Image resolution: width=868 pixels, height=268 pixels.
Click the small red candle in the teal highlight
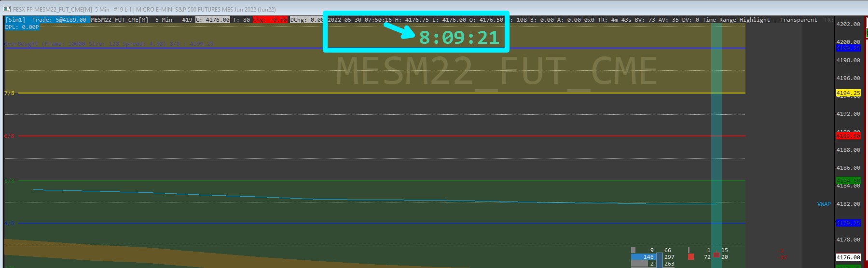tap(716, 254)
